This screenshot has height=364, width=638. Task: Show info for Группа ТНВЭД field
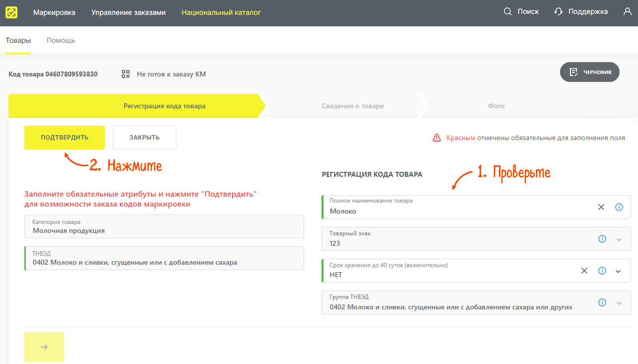(x=602, y=302)
